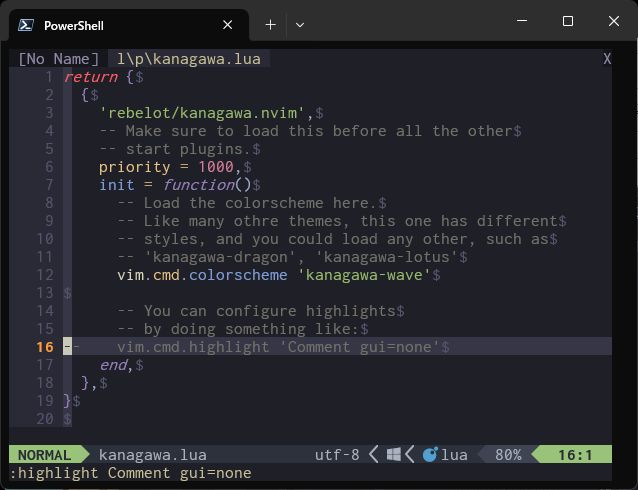Select the l\p\kanagawa.lua tabline entry

point(188,59)
